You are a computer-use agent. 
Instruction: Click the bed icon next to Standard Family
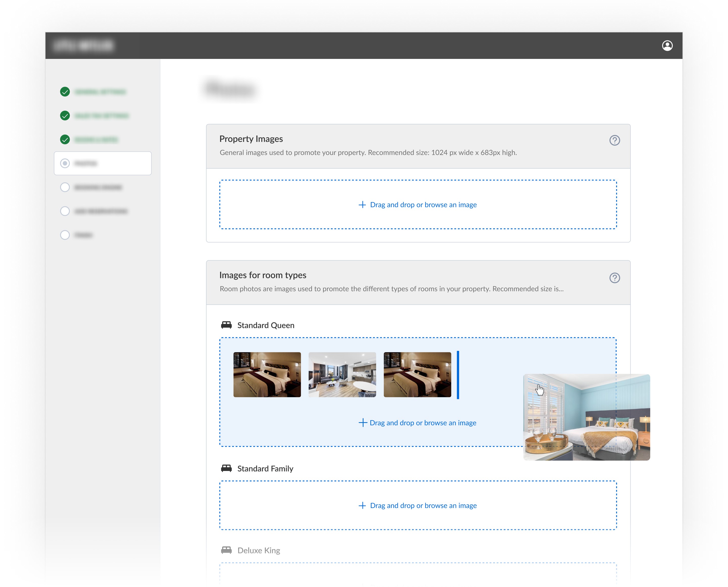point(226,468)
